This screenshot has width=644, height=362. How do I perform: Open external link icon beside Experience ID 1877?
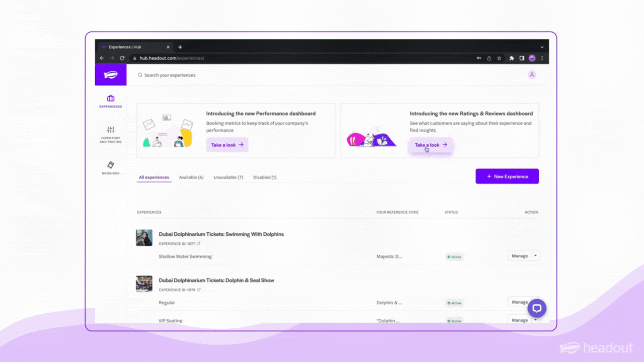pyautogui.click(x=198, y=244)
